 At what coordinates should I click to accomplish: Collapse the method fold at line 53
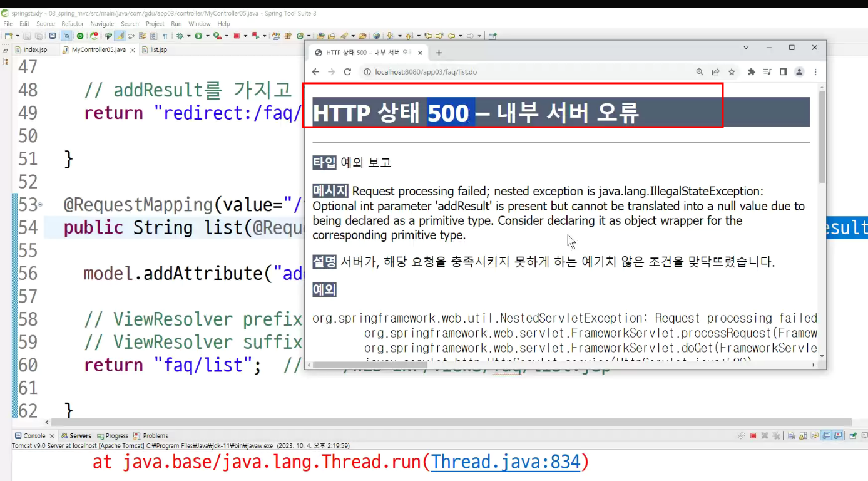tap(41, 205)
